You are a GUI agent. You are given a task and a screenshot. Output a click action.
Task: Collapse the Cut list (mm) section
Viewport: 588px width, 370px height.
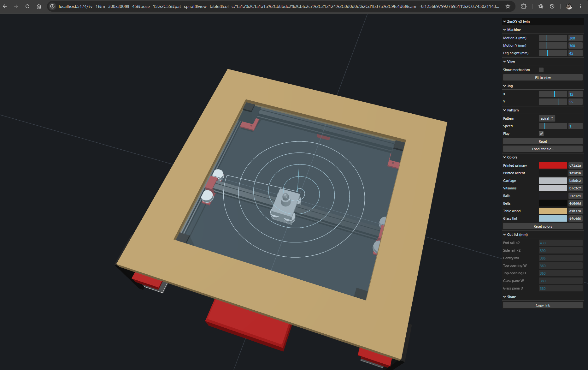click(543, 235)
